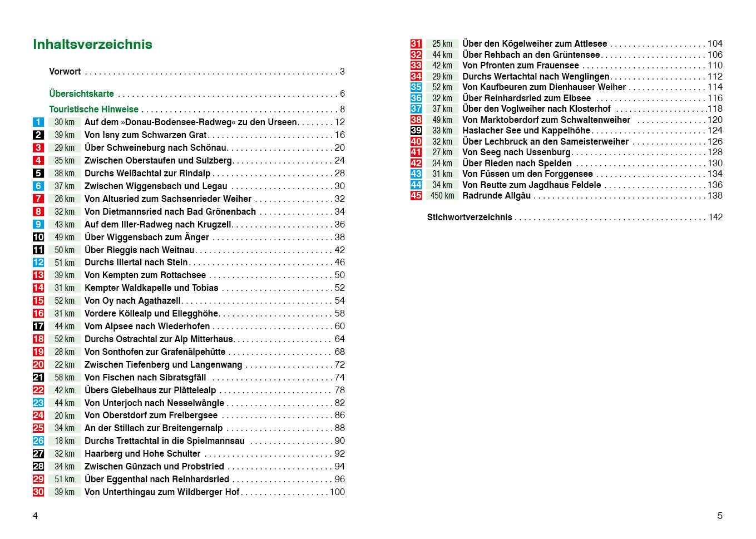Image resolution: width=756 pixels, height=539 pixels.
Task: Select the black tour number 5 badge
Action: click(x=38, y=174)
